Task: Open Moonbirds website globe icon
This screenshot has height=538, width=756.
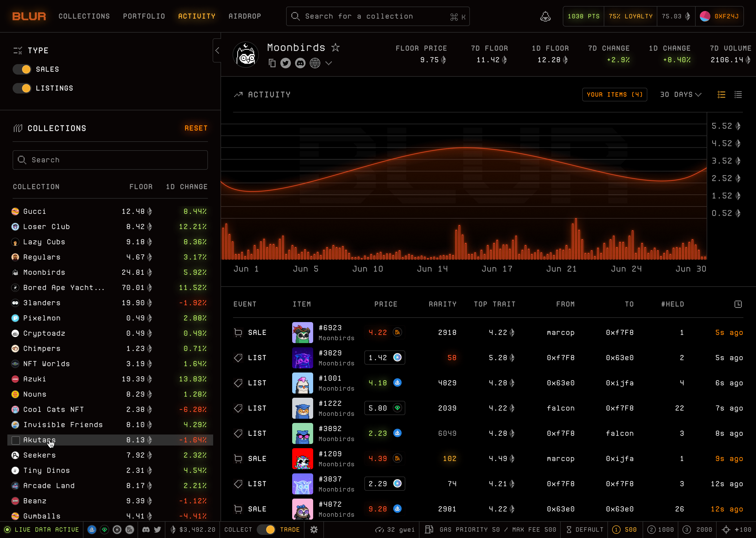Action: [x=315, y=63]
